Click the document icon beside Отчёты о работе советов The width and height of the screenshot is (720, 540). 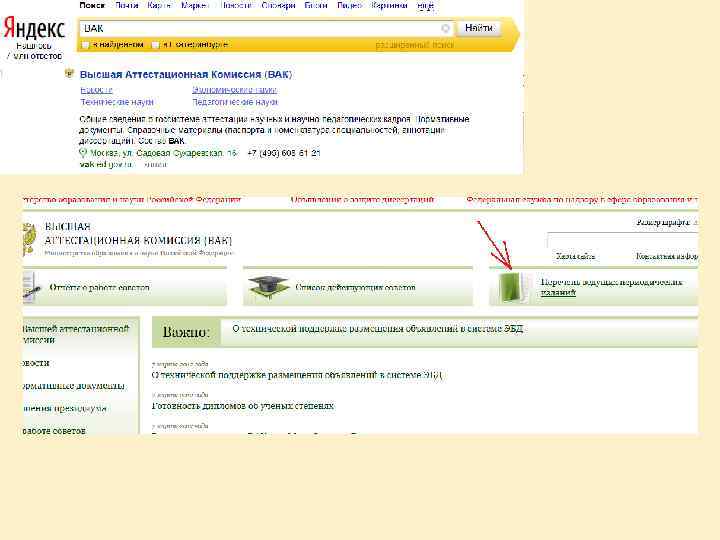pyautogui.click(x=30, y=287)
